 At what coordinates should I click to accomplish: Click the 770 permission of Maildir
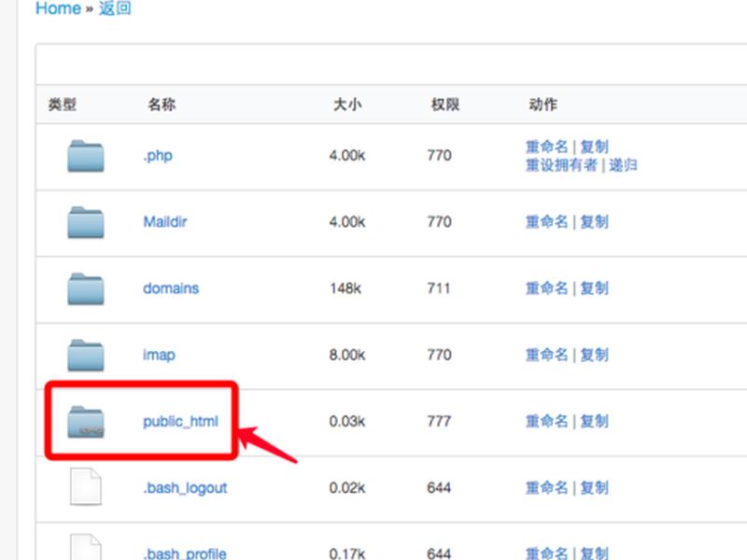(439, 222)
